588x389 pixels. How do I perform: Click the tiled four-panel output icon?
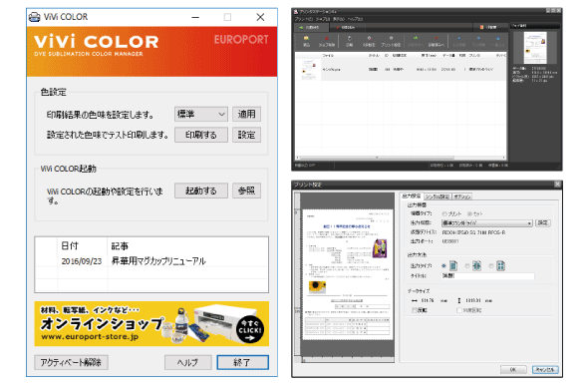coord(500,266)
